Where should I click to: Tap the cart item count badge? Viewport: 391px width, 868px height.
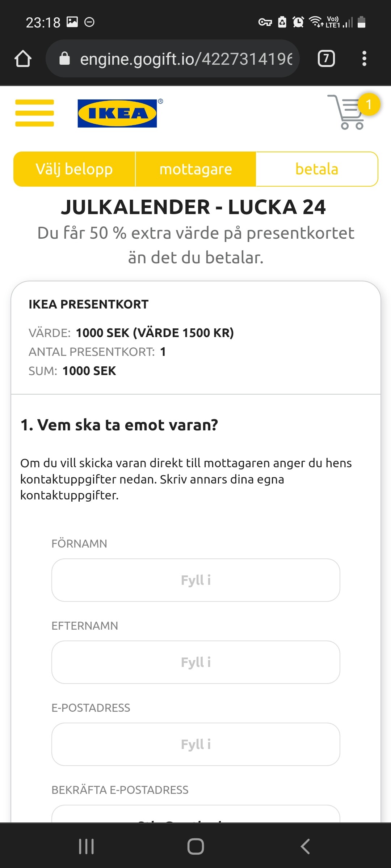369,105
